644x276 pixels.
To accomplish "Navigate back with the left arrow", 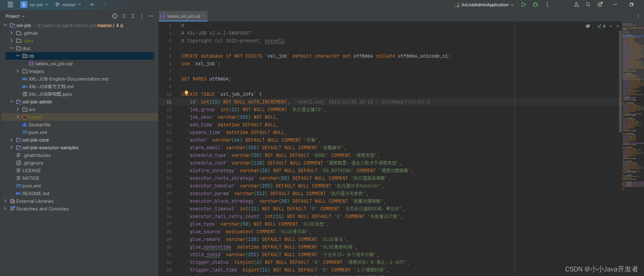I will pos(92,5).
